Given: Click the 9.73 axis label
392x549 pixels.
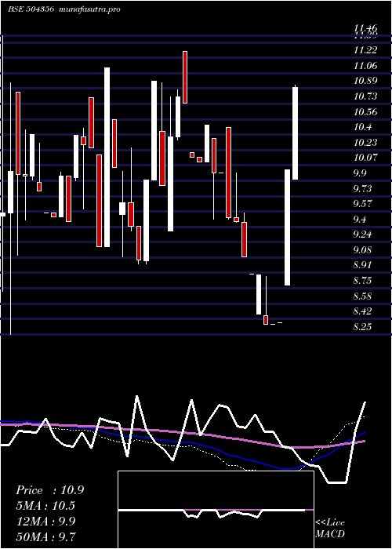Looking at the screenshot, I should pos(362,189).
